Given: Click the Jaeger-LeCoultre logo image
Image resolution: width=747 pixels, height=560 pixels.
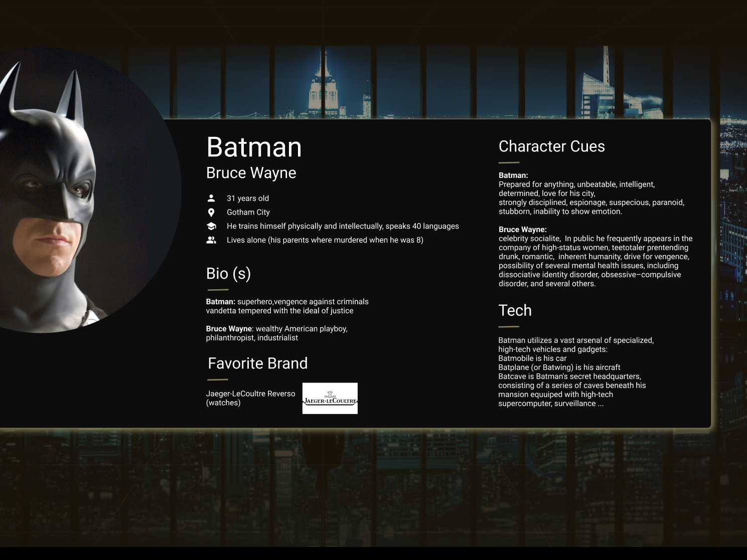Looking at the screenshot, I should point(330,398).
